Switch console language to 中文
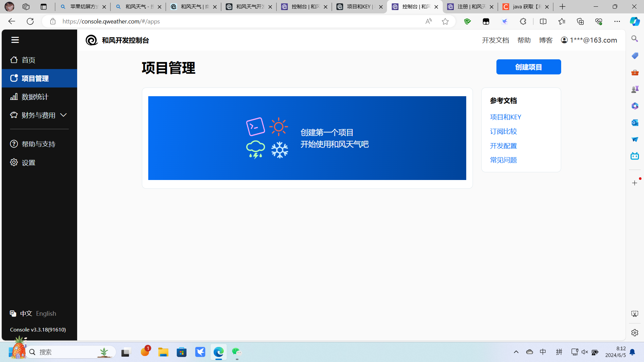 (26, 313)
